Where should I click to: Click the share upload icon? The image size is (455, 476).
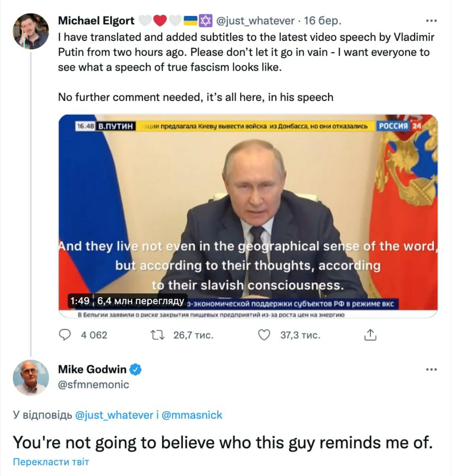click(x=369, y=335)
